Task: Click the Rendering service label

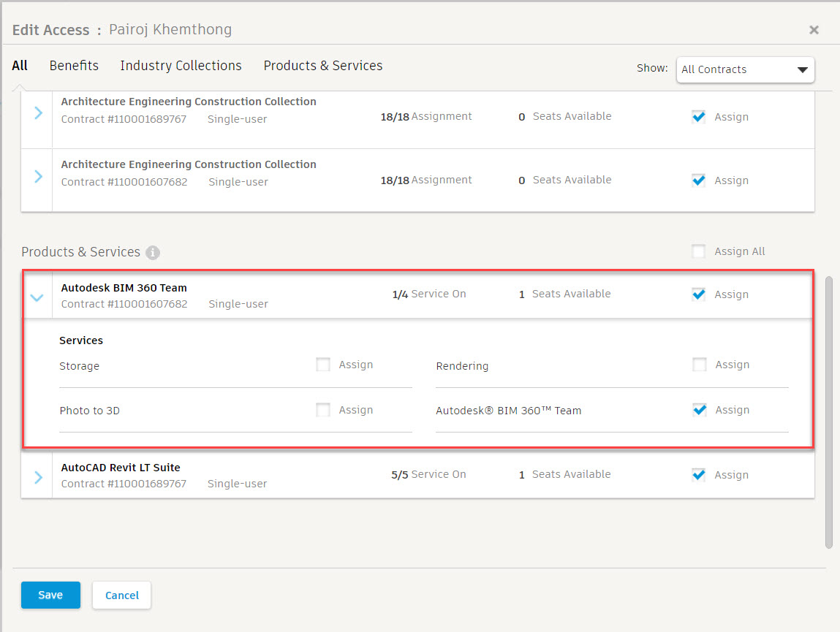Action: click(462, 366)
